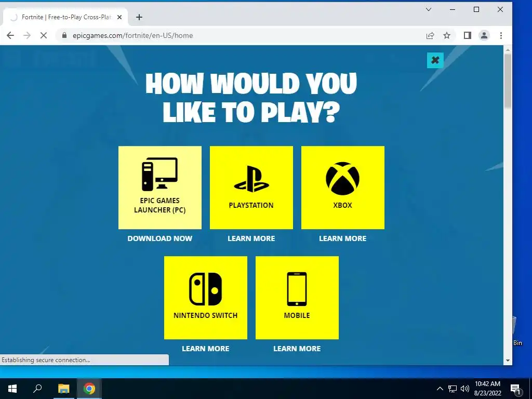Open Learn More under Mobile
Image resolution: width=532 pixels, height=399 pixels.
pyautogui.click(x=297, y=349)
